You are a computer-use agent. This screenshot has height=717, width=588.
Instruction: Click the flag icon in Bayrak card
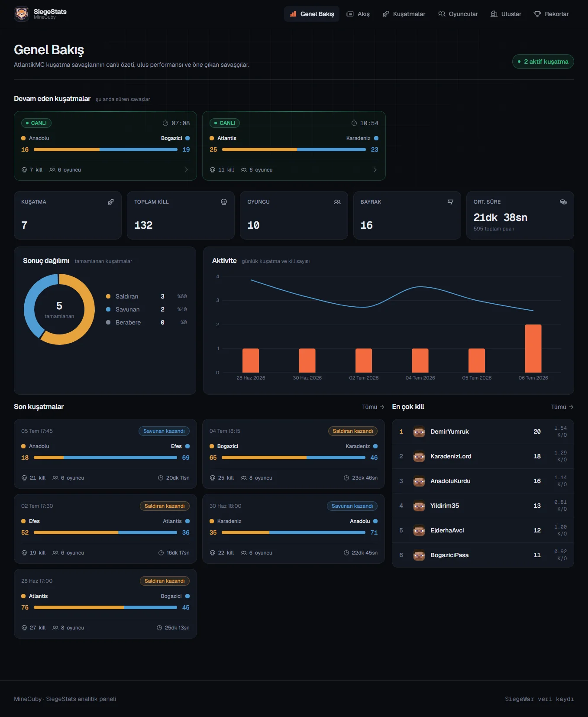pyautogui.click(x=450, y=202)
